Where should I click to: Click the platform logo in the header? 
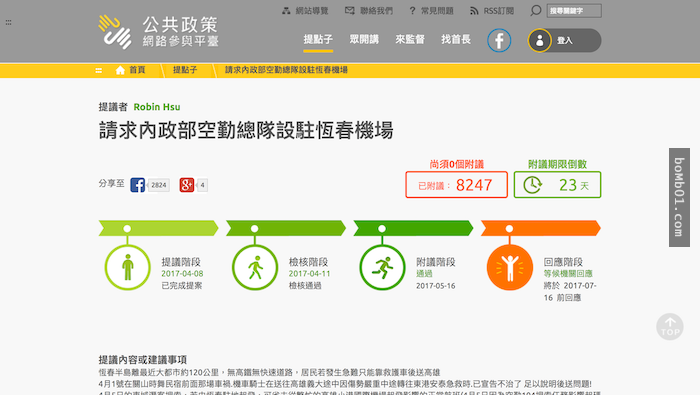[158, 32]
